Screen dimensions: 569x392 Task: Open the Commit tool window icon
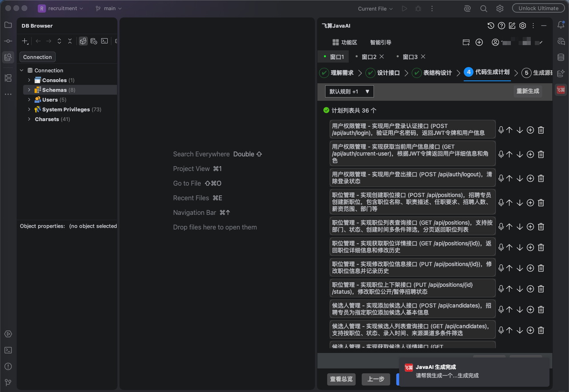[8, 41]
